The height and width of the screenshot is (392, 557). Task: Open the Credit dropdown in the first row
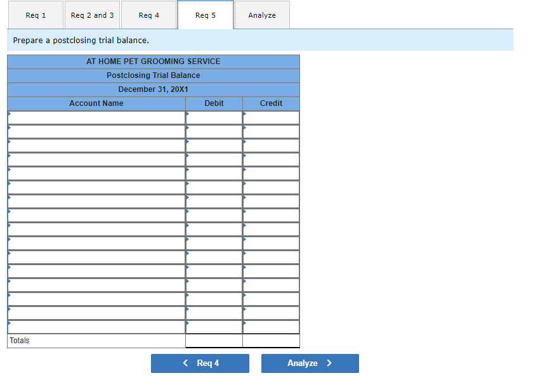(x=270, y=117)
